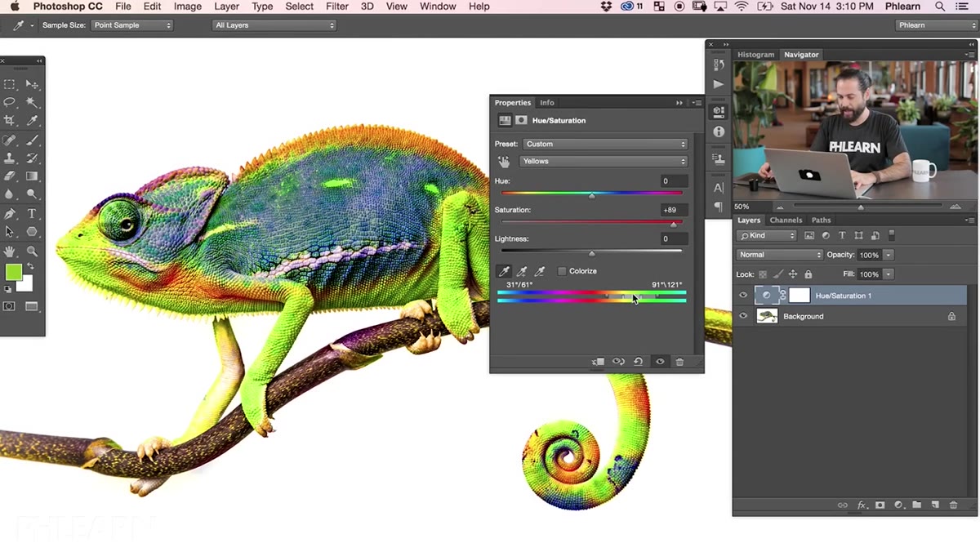This screenshot has width=980, height=552.
Task: Change the screen mode
Action: tap(32, 306)
